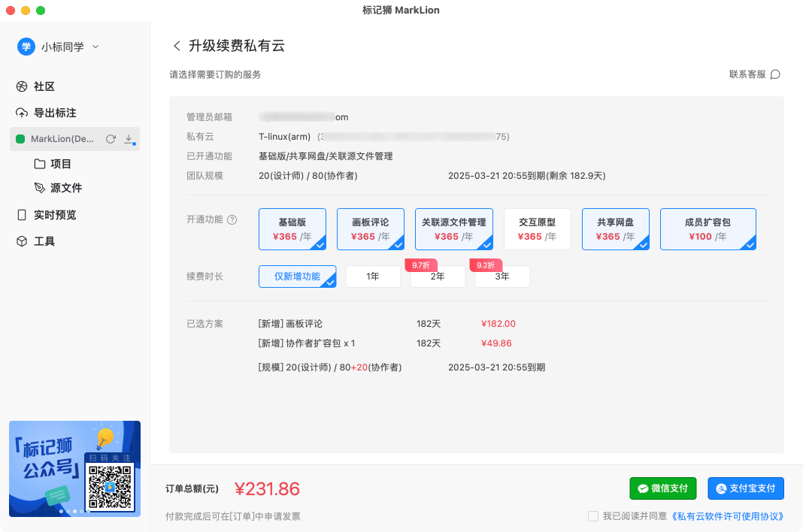This screenshot has width=803, height=532.
Task: Open the 社区 (Community) section
Action: pos(43,86)
